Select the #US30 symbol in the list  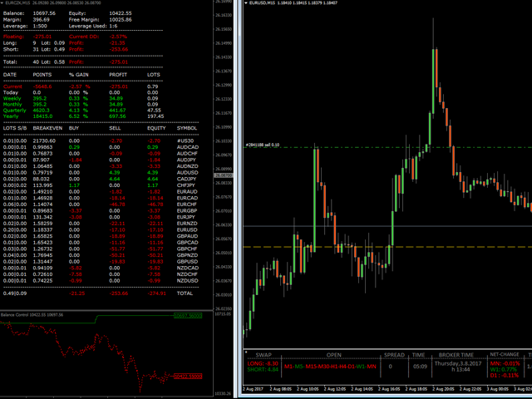187,141
